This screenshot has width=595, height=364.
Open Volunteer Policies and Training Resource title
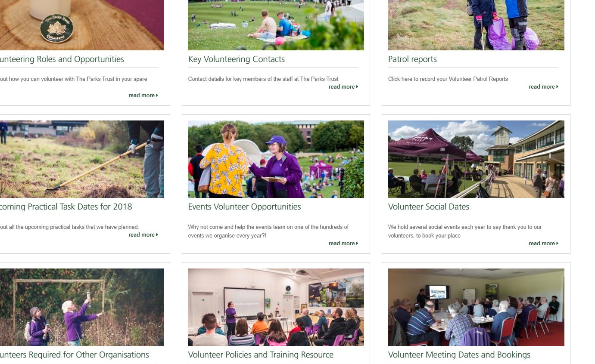pyautogui.click(x=261, y=355)
